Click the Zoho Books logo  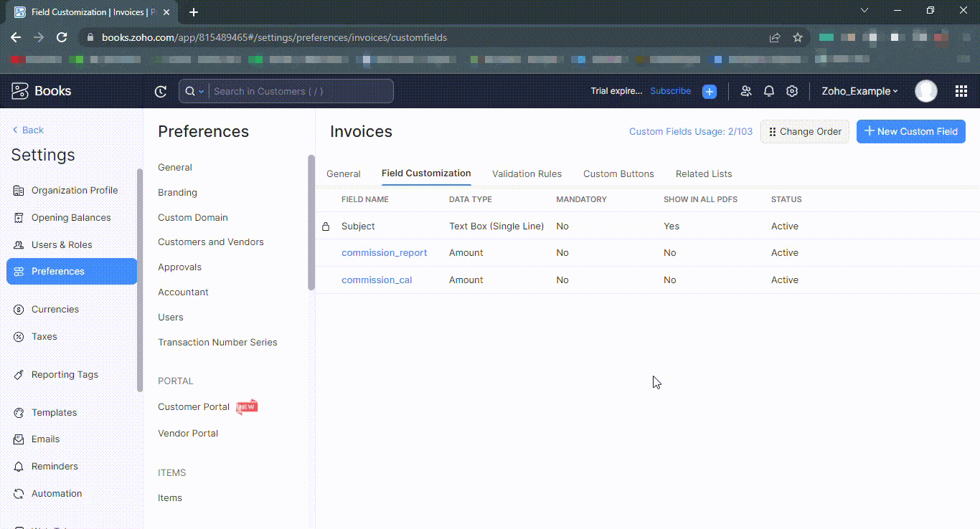(20, 91)
